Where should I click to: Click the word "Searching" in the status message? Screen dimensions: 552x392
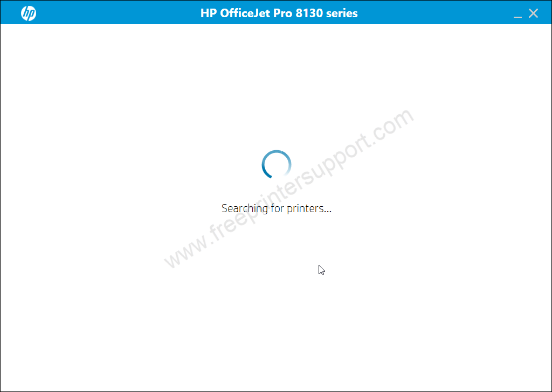(x=245, y=208)
